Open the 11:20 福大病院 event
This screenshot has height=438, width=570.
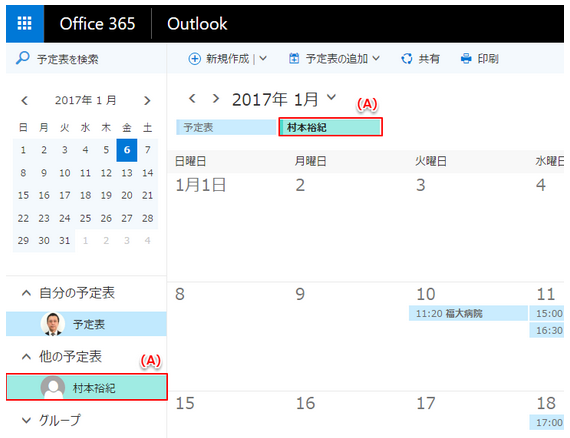click(x=468, y=313)
